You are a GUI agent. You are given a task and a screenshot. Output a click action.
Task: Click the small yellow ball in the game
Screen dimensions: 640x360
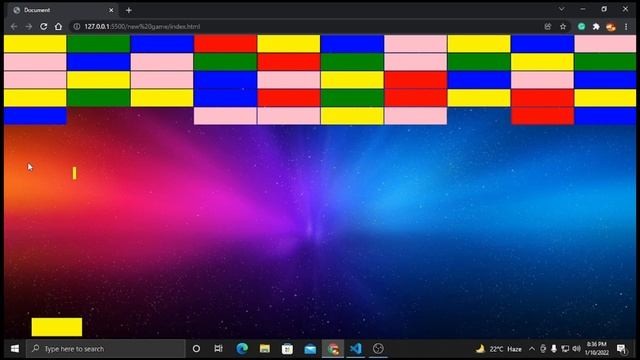tap(74, 173)
